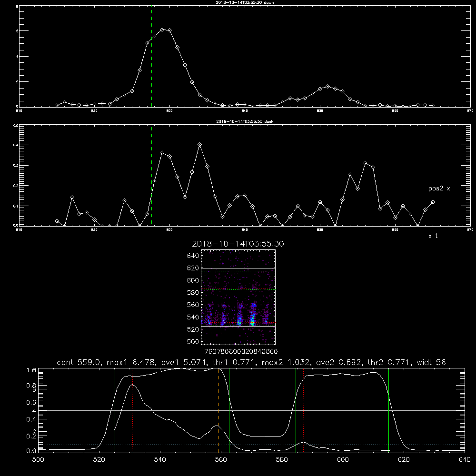The height and width of the screenshot is (476, 476).
Task: Click the '620' label on heatmap y-axis
Action: (x=193, y=268)
